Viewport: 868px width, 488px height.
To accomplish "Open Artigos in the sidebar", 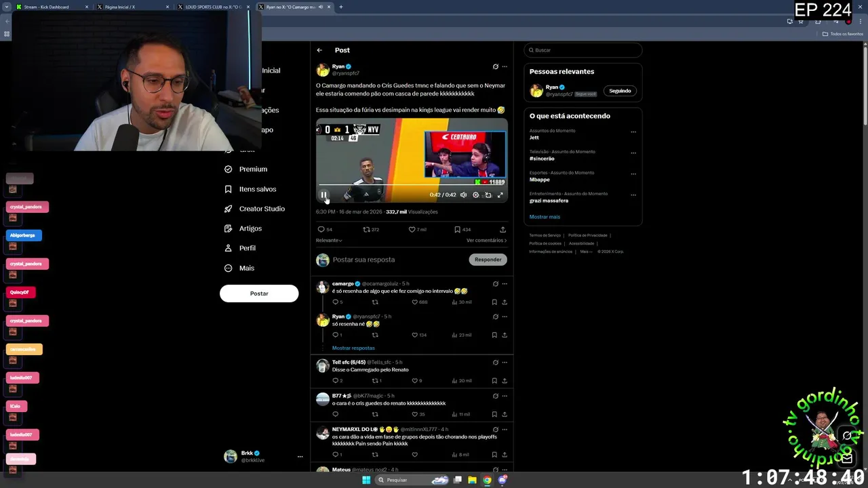I will click(243, 228).
